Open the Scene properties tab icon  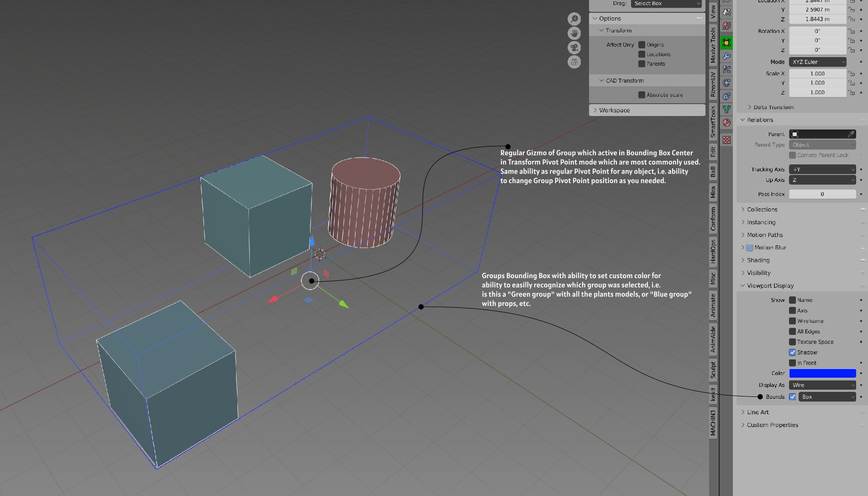726,12
